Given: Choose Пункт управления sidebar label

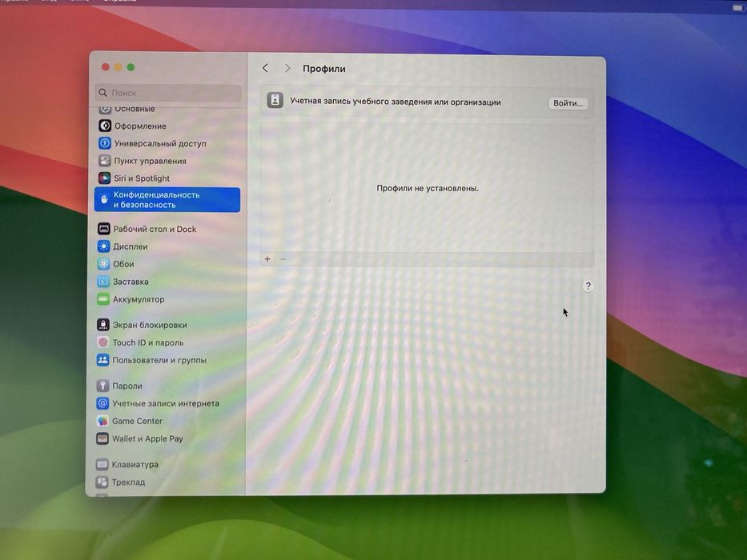Looking at the screenshot, I should [x=150, y=161].
